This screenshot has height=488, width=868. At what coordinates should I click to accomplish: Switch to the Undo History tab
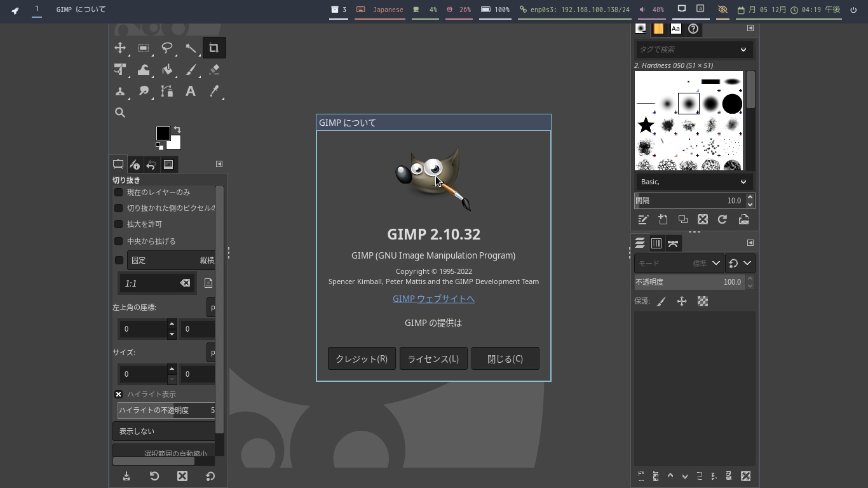[151, 165]
